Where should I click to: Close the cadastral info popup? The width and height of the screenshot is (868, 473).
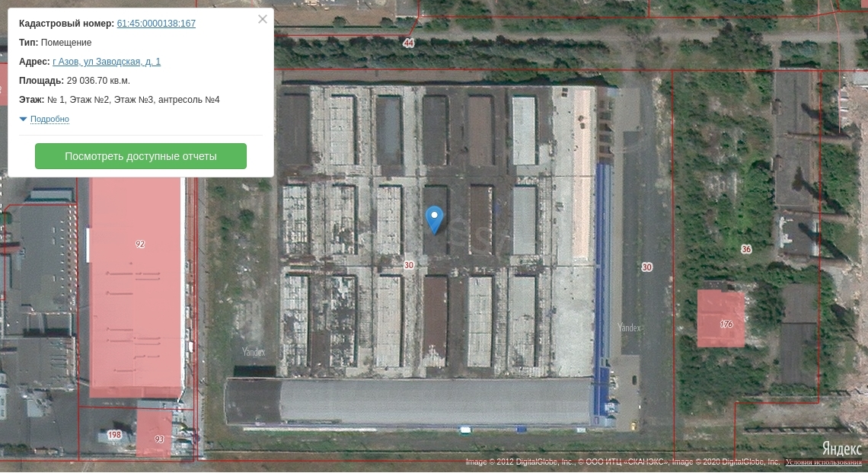263,19
